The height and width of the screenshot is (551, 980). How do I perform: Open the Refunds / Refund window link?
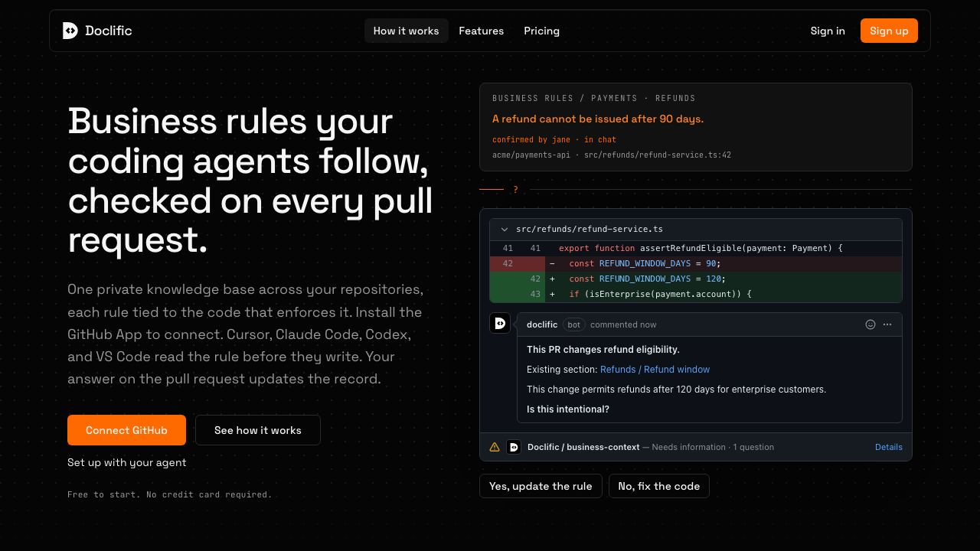click(x=655, y=369)
